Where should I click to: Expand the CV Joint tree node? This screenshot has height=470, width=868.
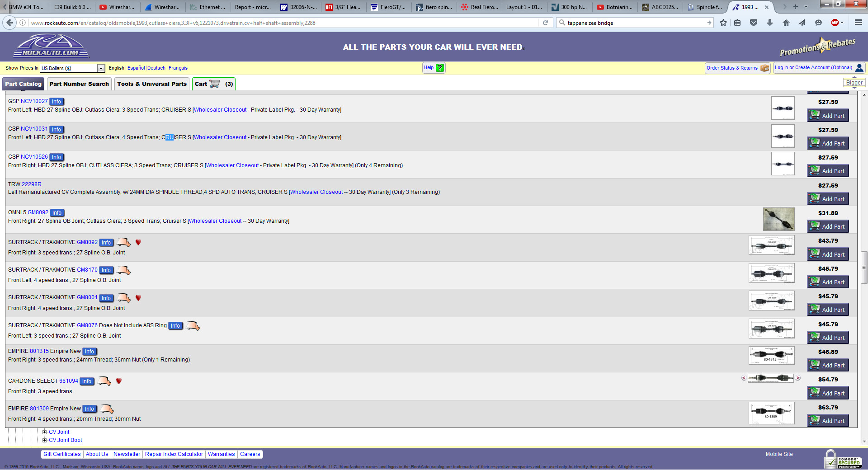point(44,432)
